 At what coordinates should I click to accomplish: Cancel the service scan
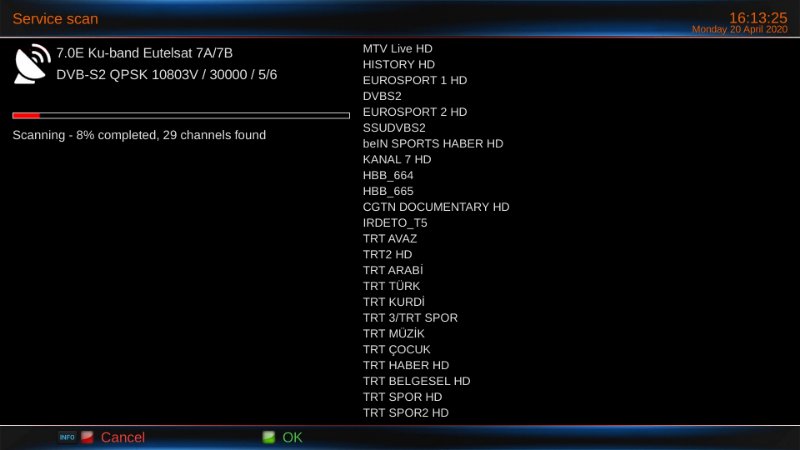(122, 437)
